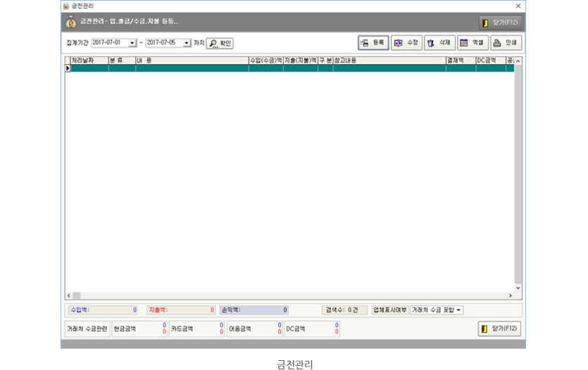Screen dimensions: 588x370
Task: Click the 처리날짜 column header
Action: 89,61
